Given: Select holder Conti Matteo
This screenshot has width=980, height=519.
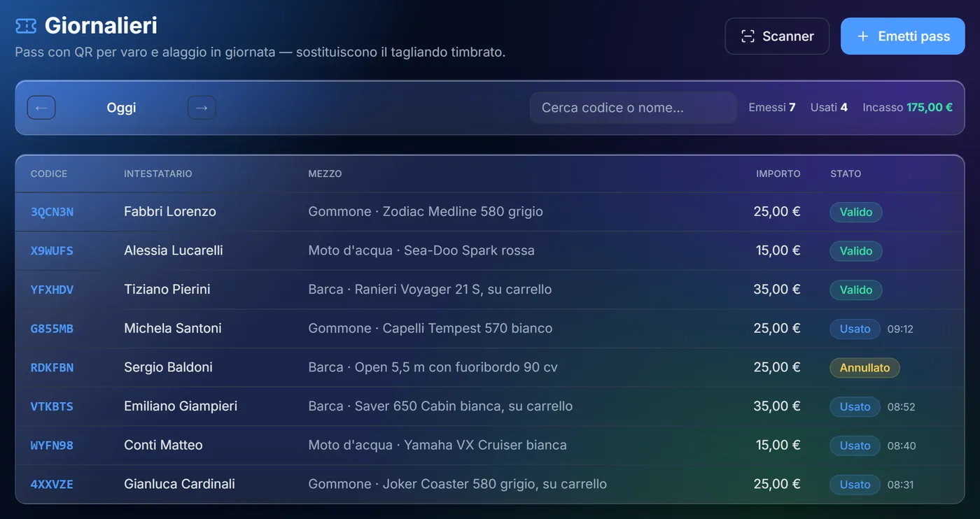Looking at the screenshot, I should (163, 445).
